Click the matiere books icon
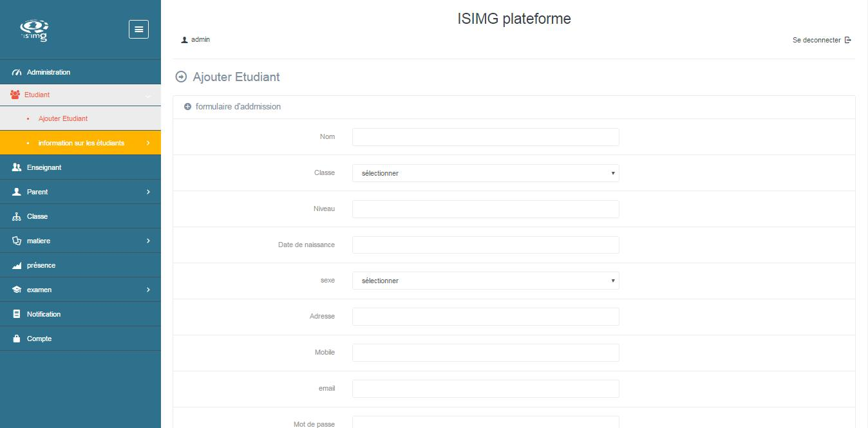 point(17,241)
